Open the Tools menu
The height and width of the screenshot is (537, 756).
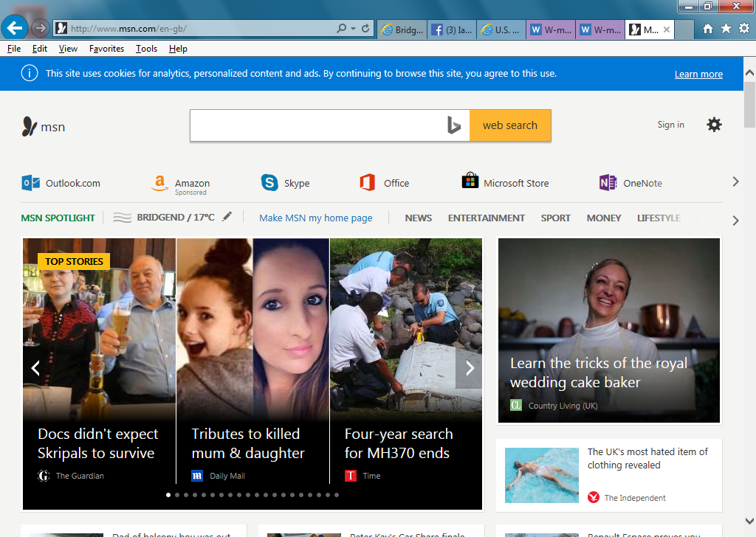(x=146, y=49)
